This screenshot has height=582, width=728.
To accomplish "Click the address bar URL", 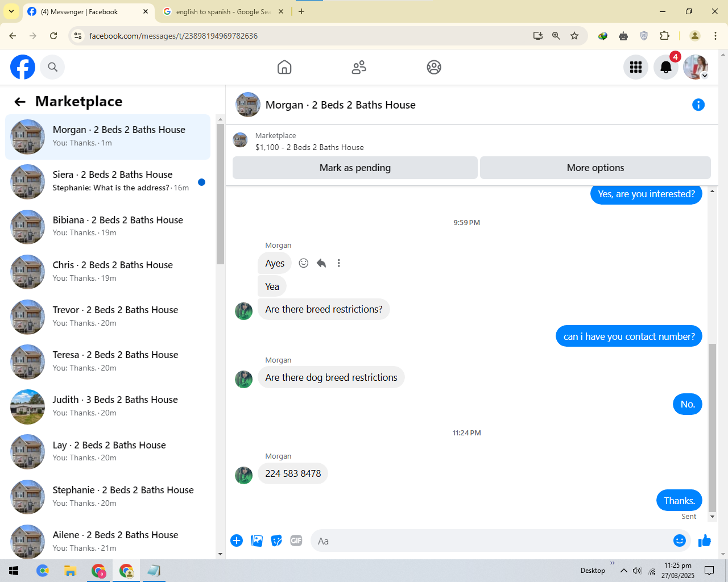I will (173, 36).
